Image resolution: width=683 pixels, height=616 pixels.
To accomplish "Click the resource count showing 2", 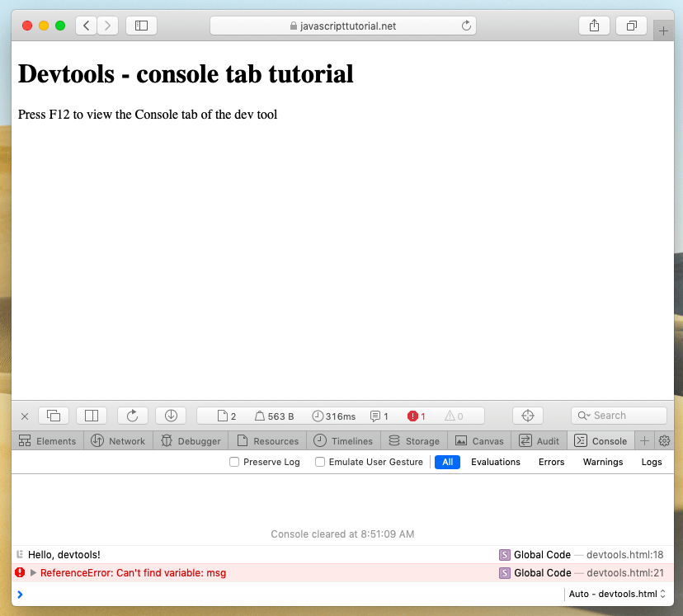I will (x=227, y=416).
